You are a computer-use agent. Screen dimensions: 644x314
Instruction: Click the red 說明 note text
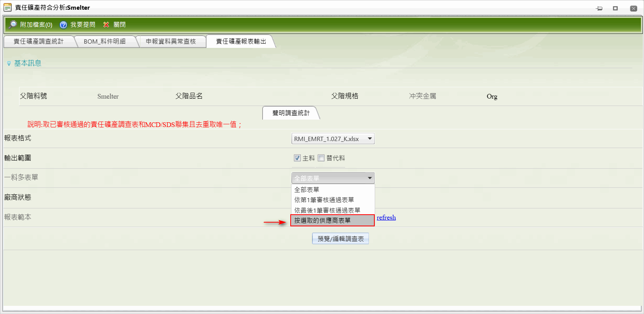135,124
